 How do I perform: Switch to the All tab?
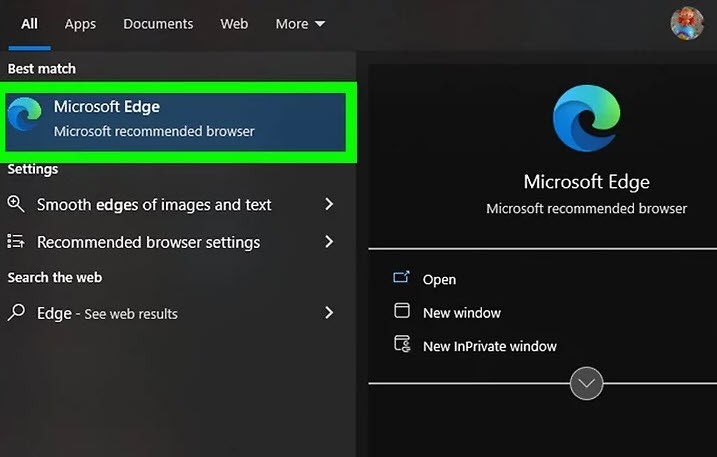click(29, 24)
